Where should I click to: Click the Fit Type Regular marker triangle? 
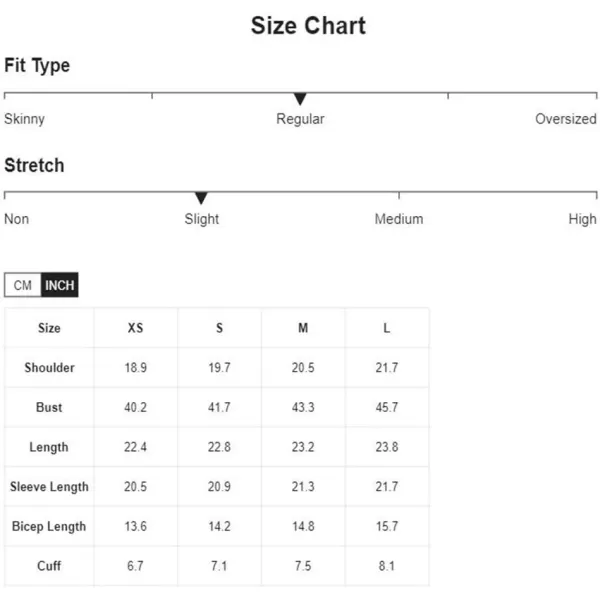click(x=300, y=99)
